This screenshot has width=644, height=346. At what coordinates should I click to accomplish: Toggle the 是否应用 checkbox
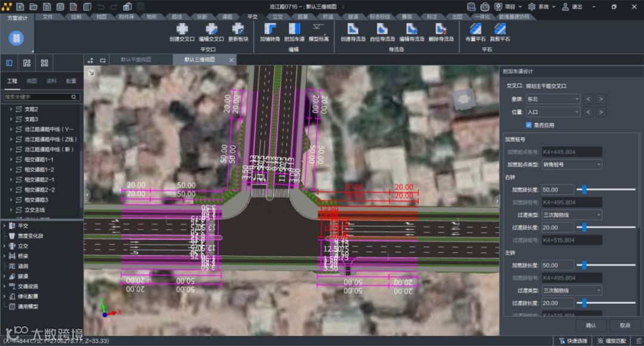pos(529,125)
